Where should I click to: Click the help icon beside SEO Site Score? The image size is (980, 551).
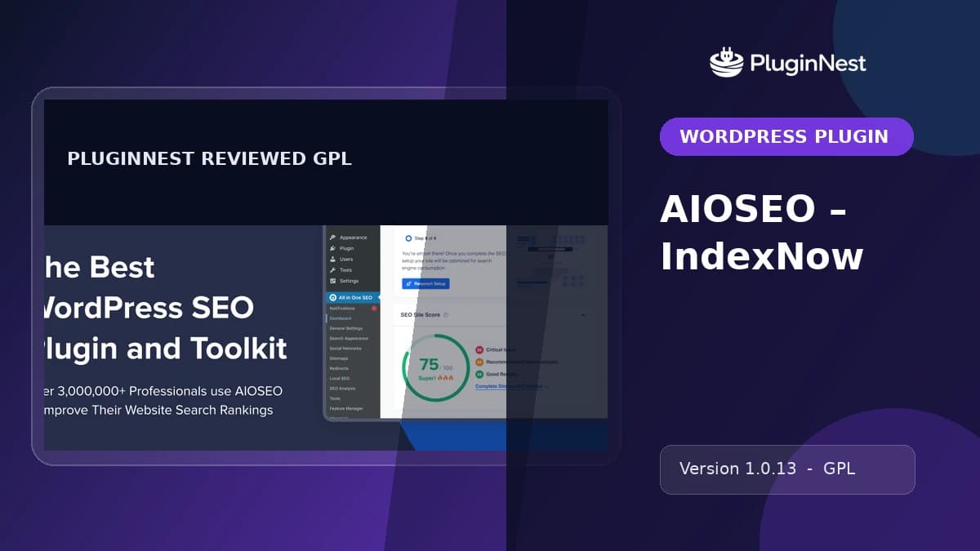(x=445, y=314)
